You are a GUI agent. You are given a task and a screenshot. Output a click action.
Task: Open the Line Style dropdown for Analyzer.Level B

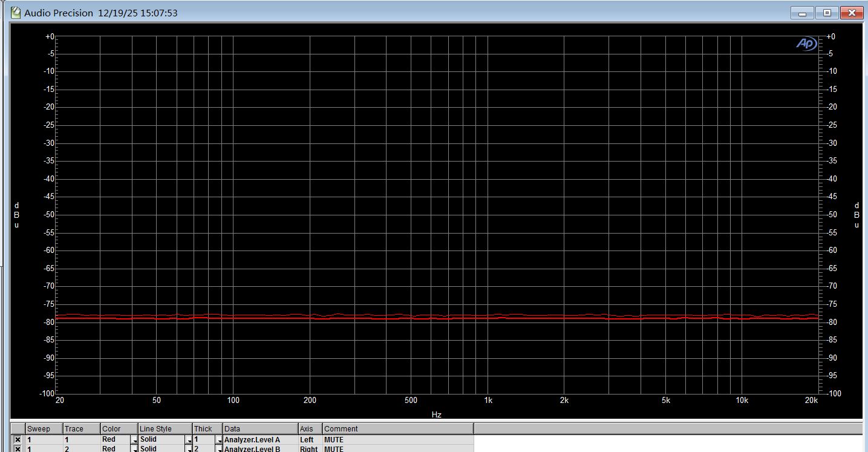pyautogui.click(x=189, y=449)
